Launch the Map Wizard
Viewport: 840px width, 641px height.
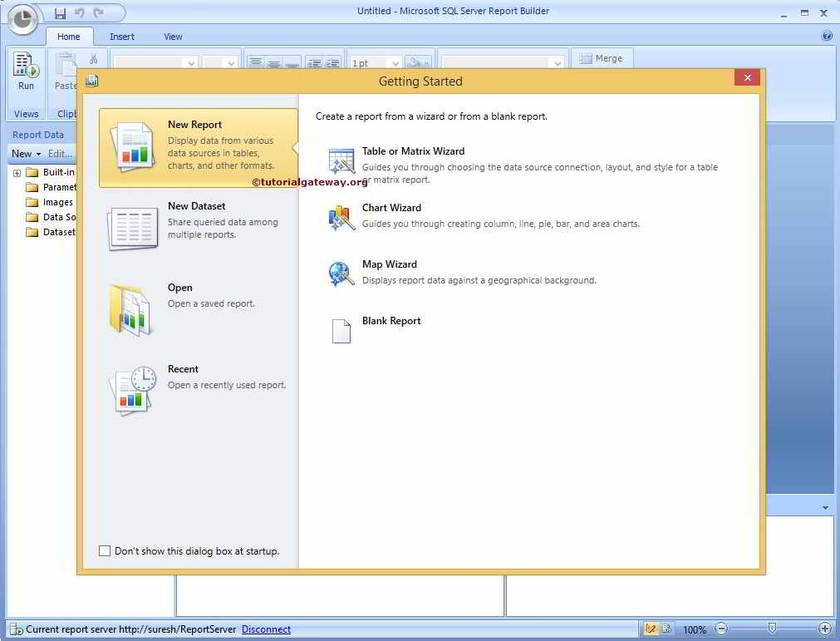[389, 264]
